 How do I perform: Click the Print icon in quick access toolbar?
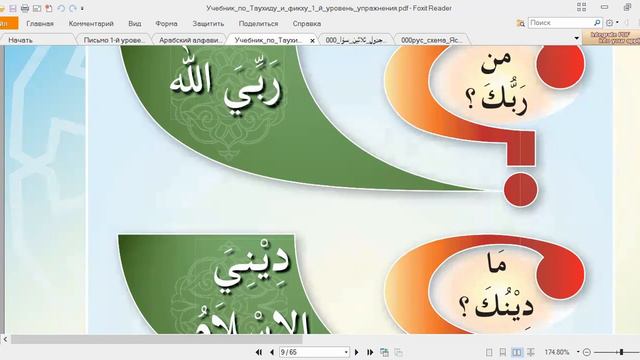24,8
